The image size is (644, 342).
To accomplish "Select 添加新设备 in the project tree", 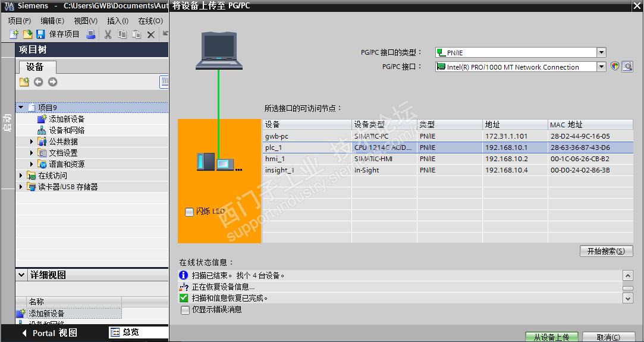I will point(67,119).
